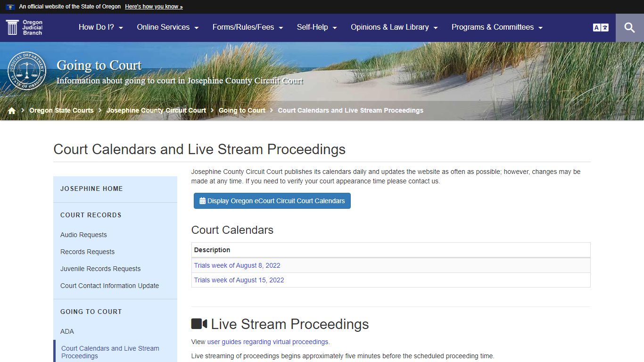Image resolution: width=644 pixels, height=362 pixels.
Task: Click calendar icon on Display eCourt button
Action: [x=203, y=201]
